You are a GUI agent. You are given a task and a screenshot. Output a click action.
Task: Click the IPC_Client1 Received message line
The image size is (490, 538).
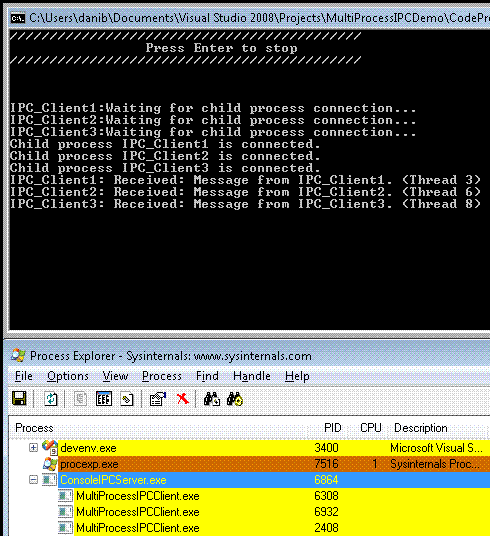tap(245, 180)
